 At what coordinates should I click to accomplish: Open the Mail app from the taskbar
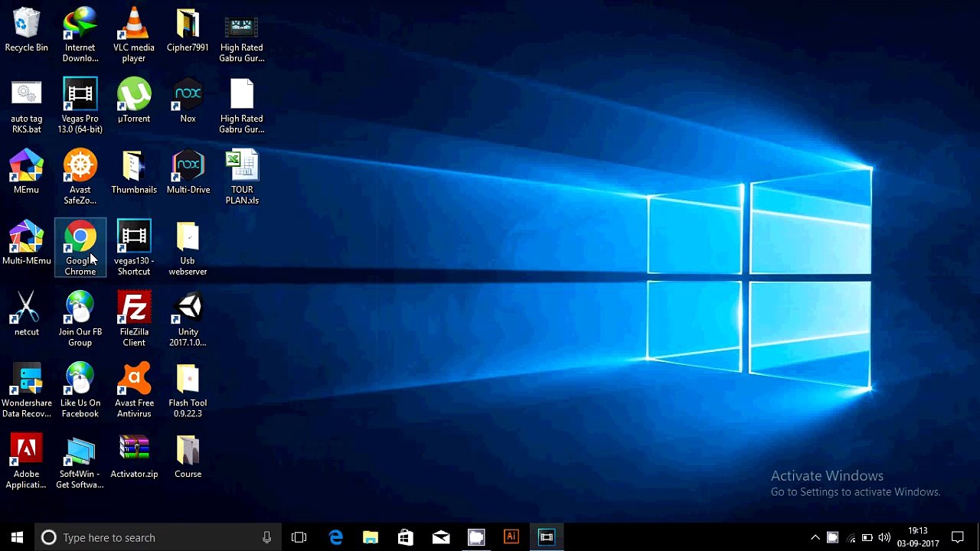[441, 537]
